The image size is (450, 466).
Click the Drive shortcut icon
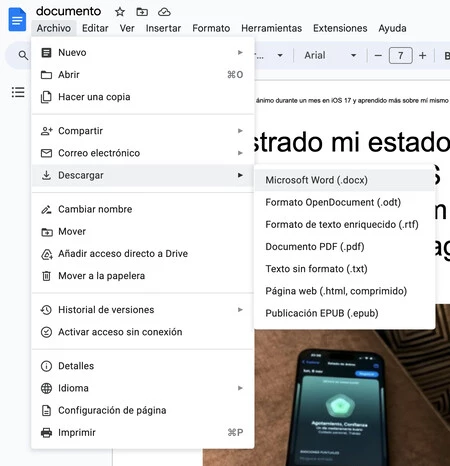tap(47, 254)
